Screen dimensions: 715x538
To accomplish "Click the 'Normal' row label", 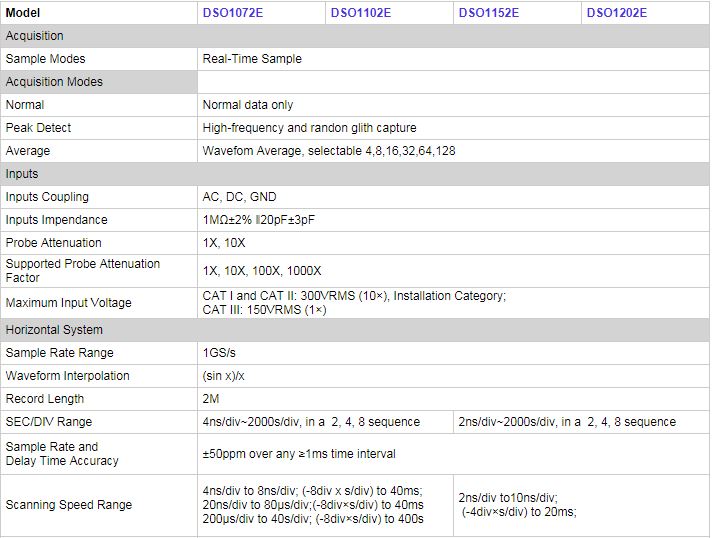I will pos(25,105).
